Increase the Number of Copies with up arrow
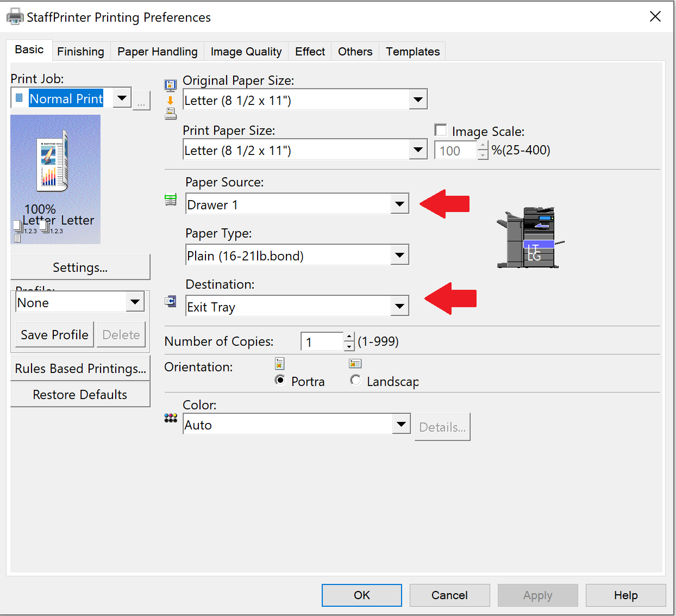676x616 pixels. (349, 337)
